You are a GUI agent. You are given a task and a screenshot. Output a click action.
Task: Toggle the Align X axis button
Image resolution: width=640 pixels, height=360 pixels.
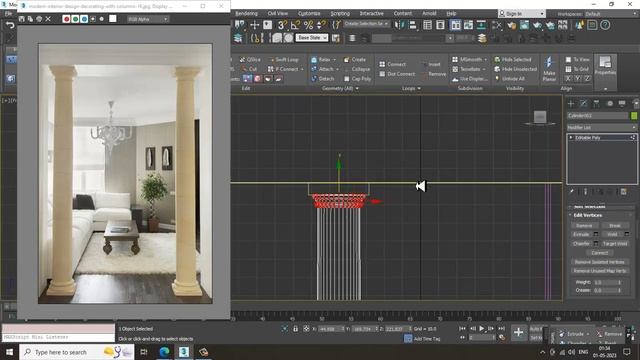[568, 78]
